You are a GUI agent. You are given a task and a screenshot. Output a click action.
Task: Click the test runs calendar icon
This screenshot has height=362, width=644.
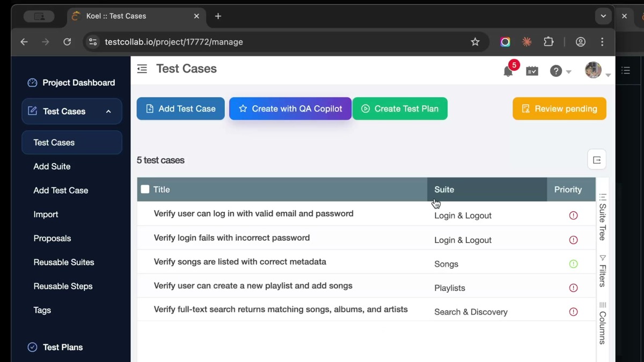coord(532,70)
